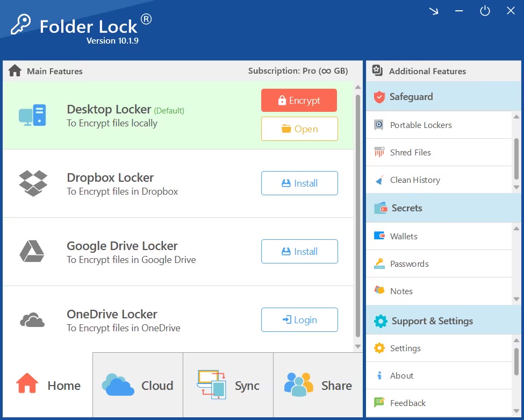Viewport: 524px width, 420px height.
Task: Open the Passwords key item
Action: tap(409, 264)
